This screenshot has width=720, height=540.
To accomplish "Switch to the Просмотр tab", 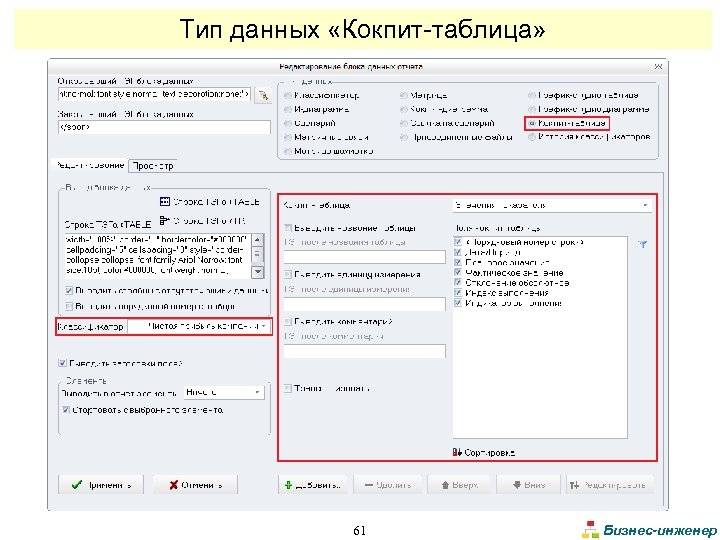I will tap(153, 166).
